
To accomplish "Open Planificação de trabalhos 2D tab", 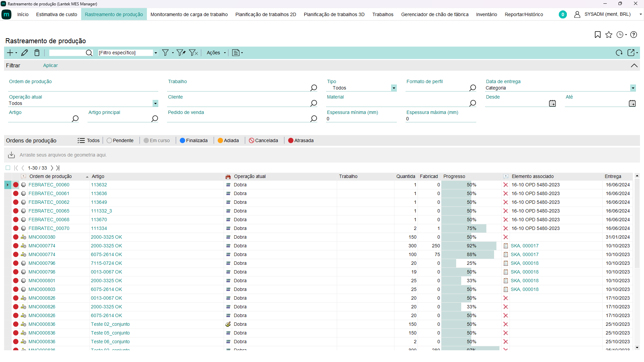I will (x=266, y=14).
